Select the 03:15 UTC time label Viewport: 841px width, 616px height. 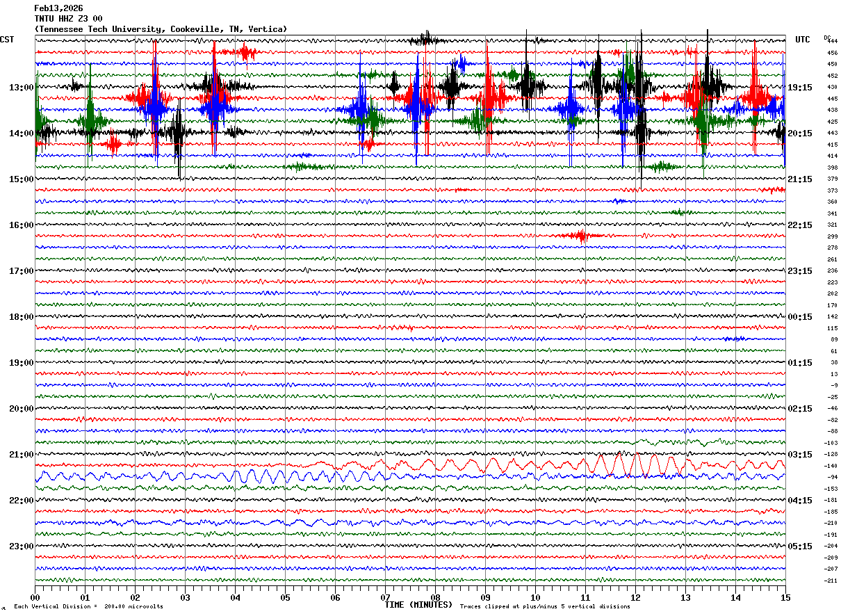[800, 455]
